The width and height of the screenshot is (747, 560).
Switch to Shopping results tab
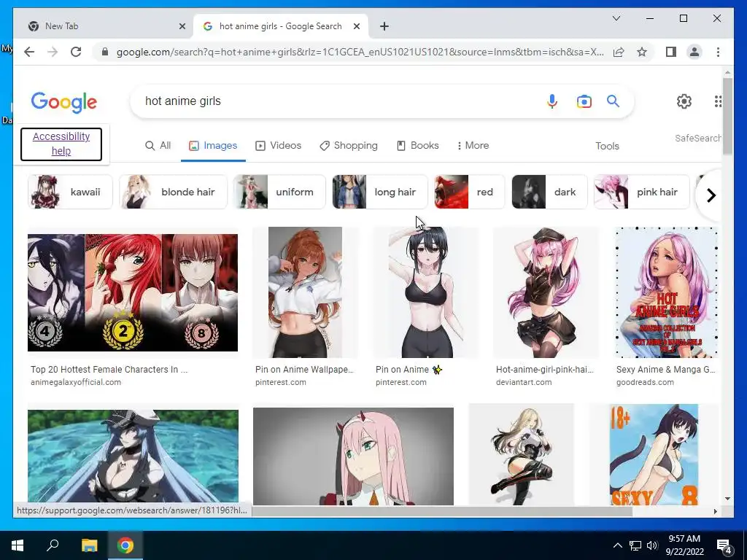tap(349, 146)
